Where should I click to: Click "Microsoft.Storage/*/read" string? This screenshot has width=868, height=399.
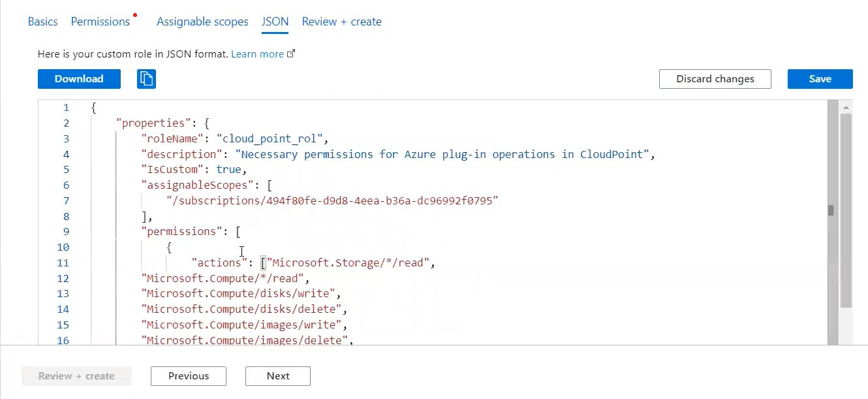pyautogui.click(x=348, y=263)
